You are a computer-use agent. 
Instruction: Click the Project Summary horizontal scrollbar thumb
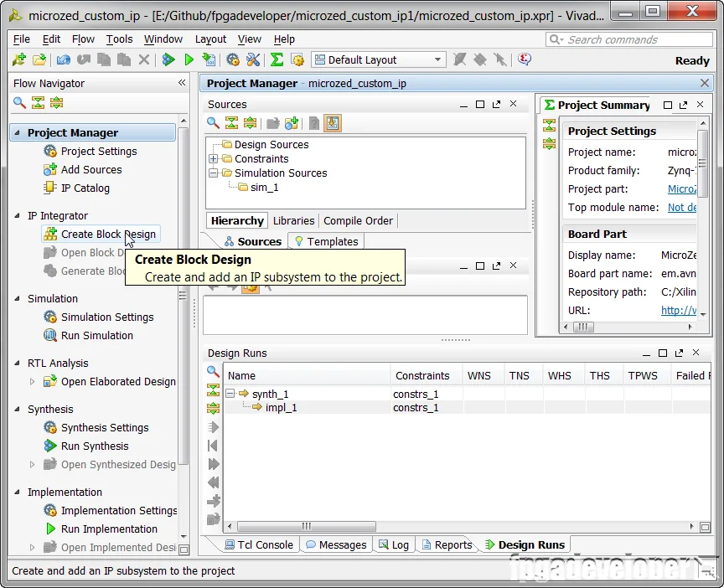pyautogui.click(x=583, y=327)
